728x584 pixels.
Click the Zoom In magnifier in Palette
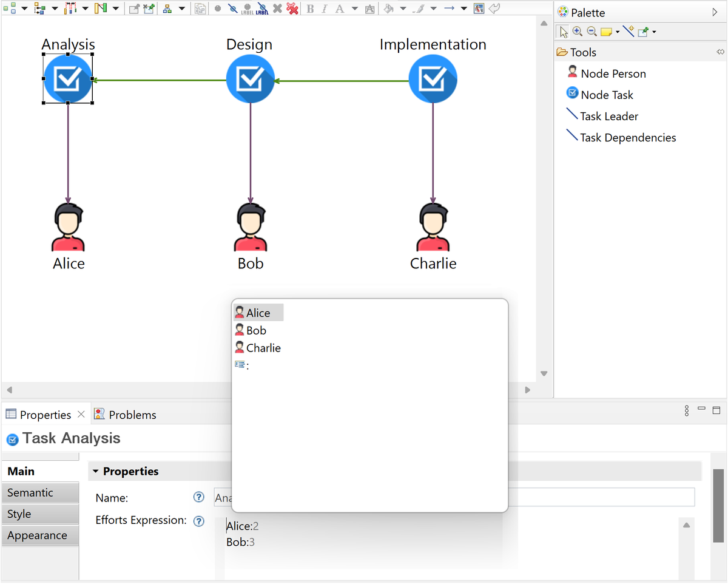point(578,32)
